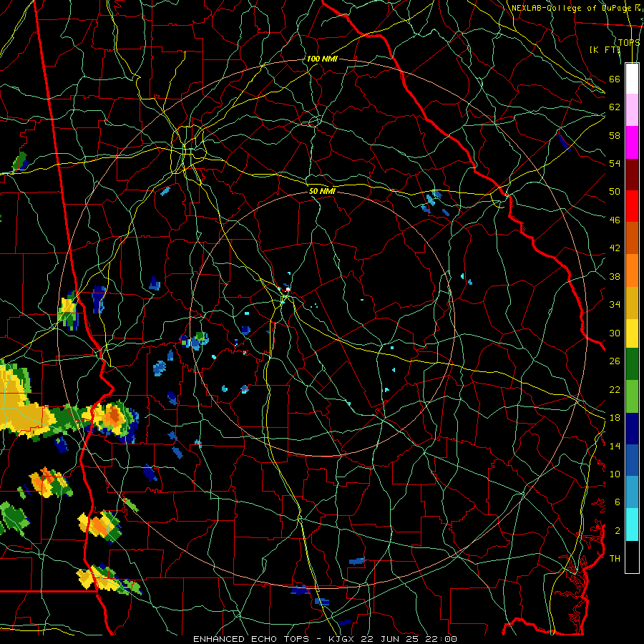Click legend value "42"
This screenshot has height=644, width=644.
[x=615, y=248]
